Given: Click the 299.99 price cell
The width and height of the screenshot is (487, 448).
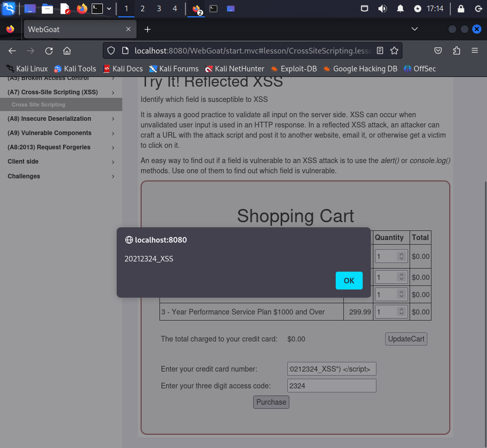Looking at the screenshot, I should click(x=359, y=312).
